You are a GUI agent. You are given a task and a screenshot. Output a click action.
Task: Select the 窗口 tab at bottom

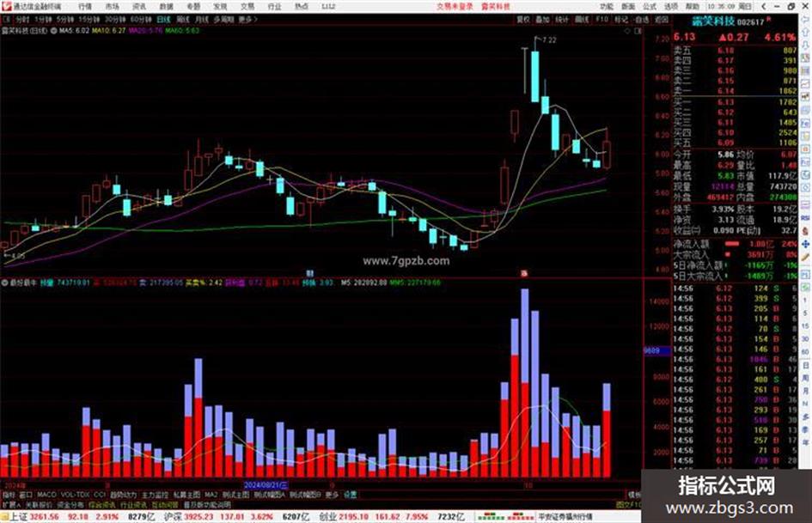pos(26,495)
